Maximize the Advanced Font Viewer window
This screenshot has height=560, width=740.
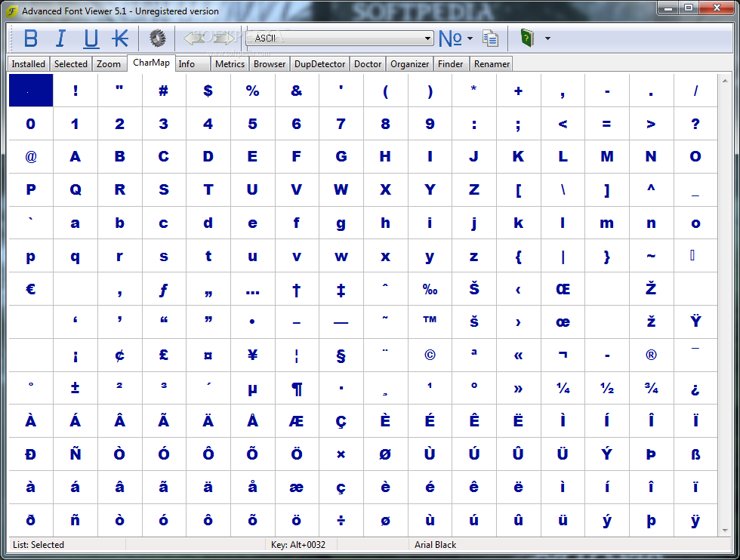[689, 8]
